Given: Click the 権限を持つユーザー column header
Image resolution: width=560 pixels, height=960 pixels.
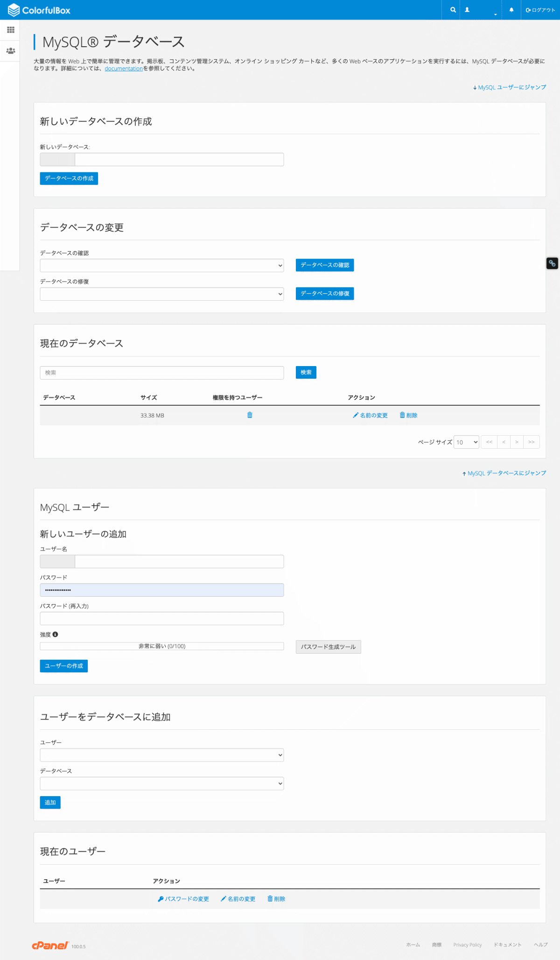Looking at the screenshot, I should coord(238,398).
